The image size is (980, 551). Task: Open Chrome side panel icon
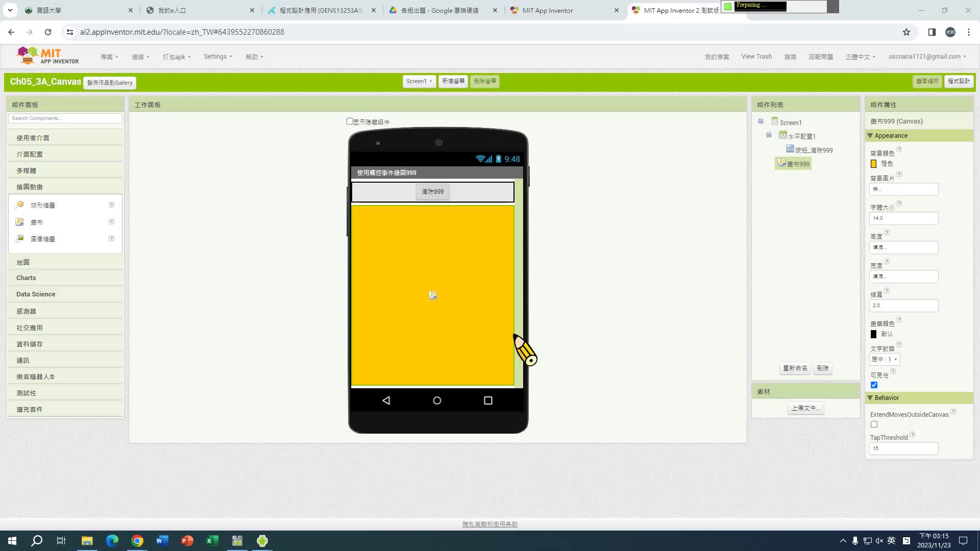932,32
